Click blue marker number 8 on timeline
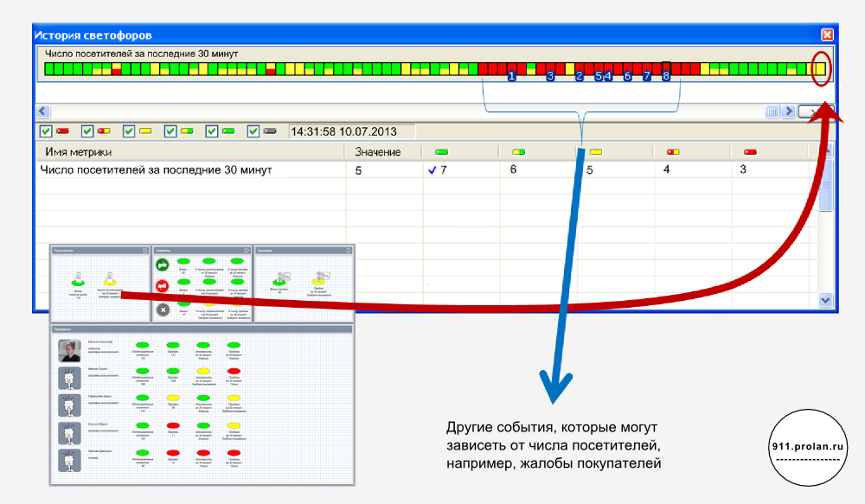Screen dimensions: 865x504 tap(665, 77)
